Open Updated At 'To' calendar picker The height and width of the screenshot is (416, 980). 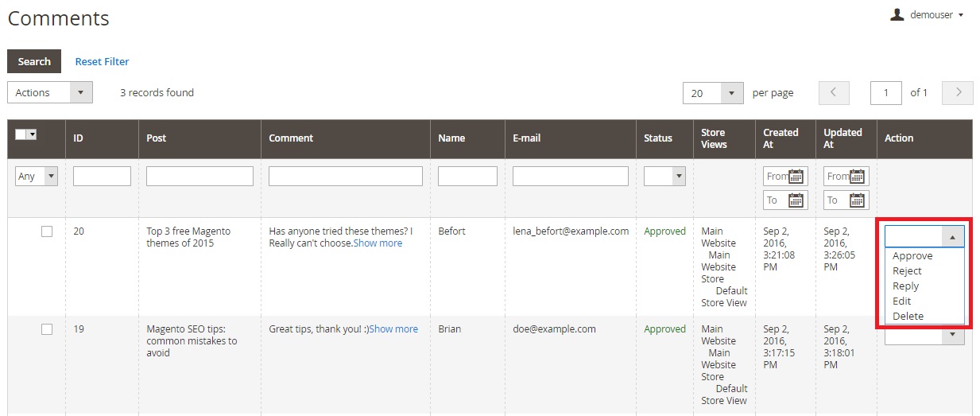(858, 200)
